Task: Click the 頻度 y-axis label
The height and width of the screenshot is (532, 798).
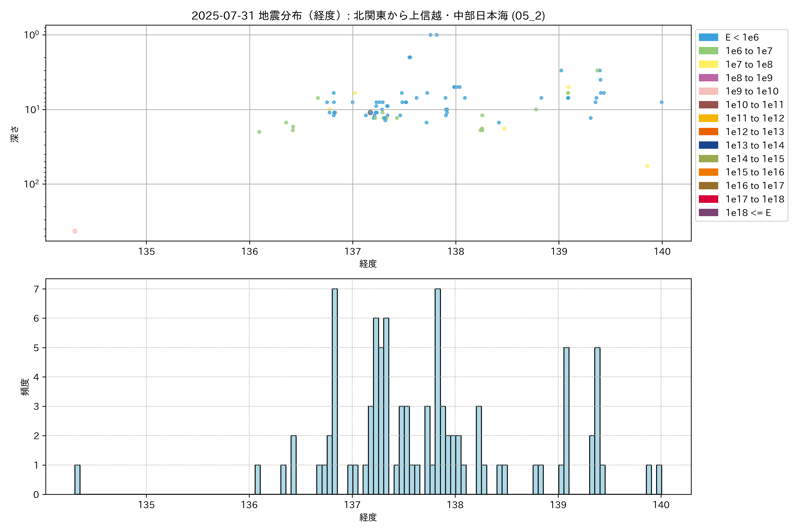Action: click(25, 387)
